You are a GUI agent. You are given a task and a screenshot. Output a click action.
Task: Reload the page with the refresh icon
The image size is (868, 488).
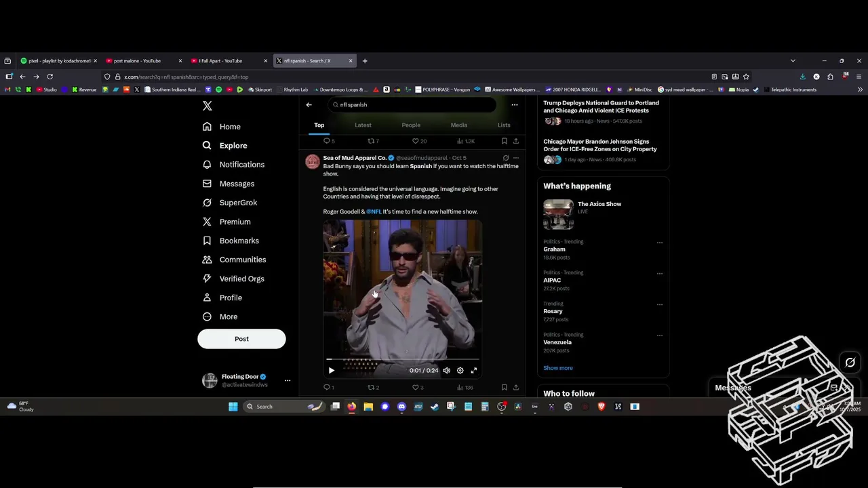click(50, 77)
